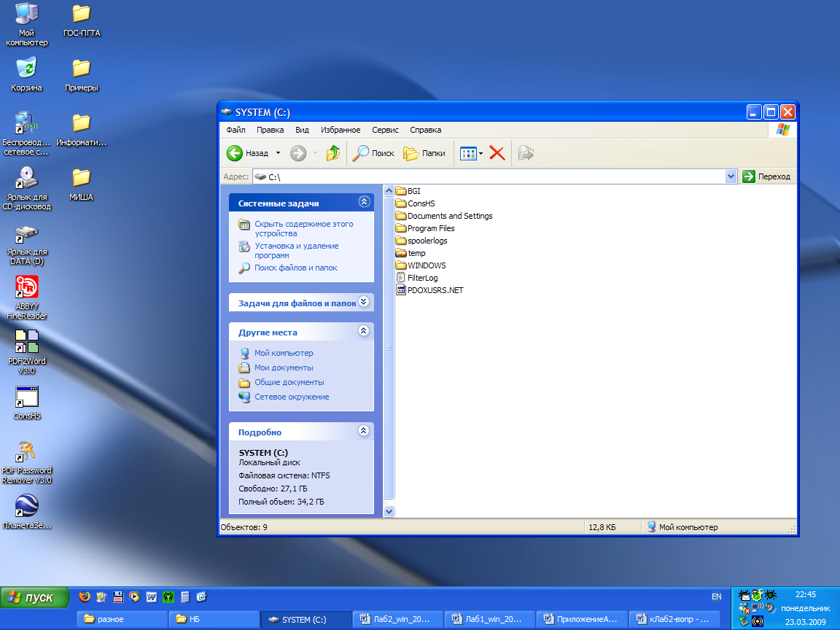Collapse the Другие места panel
This screenshot has height=630, width=840.
click(x=364, y=330)
